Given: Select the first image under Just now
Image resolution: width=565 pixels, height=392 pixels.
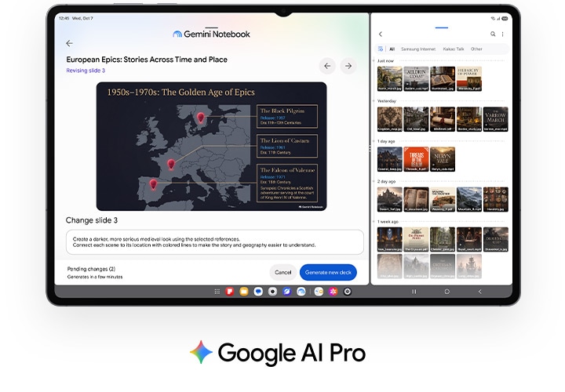Looking at the screenshot, I should click(x=390, y=79).
